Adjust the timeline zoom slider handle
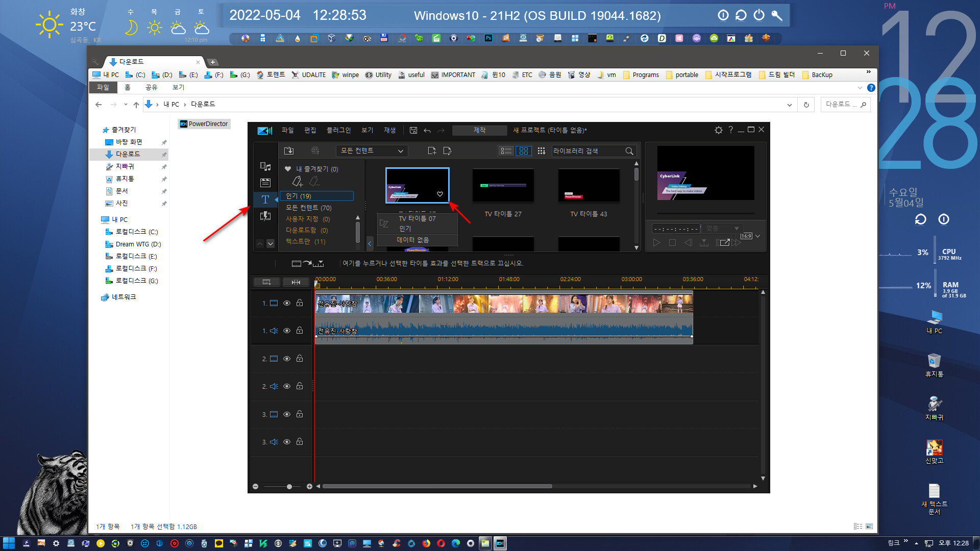Viewport: 980px width, 551px height. pos(289,487)
